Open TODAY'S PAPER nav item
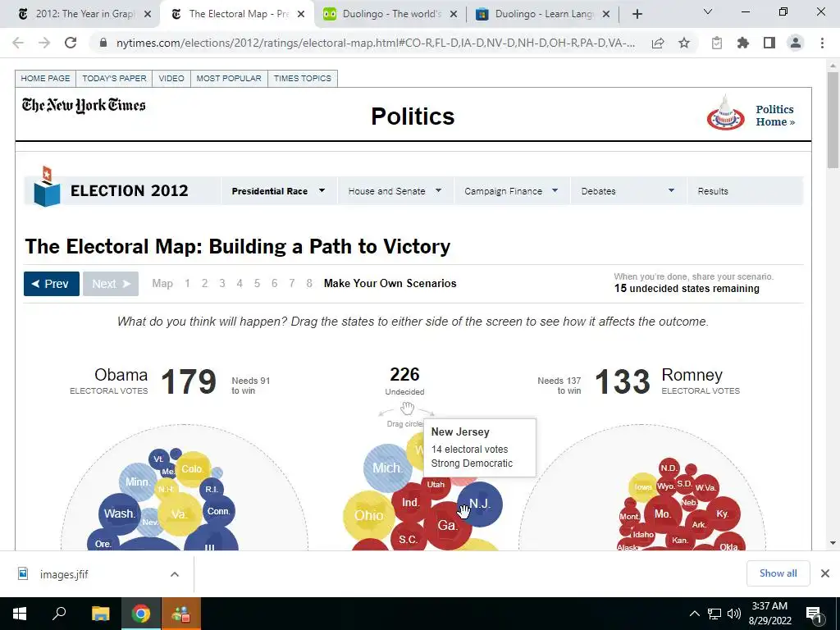This screenshot has width=840, height=630. 114,78
